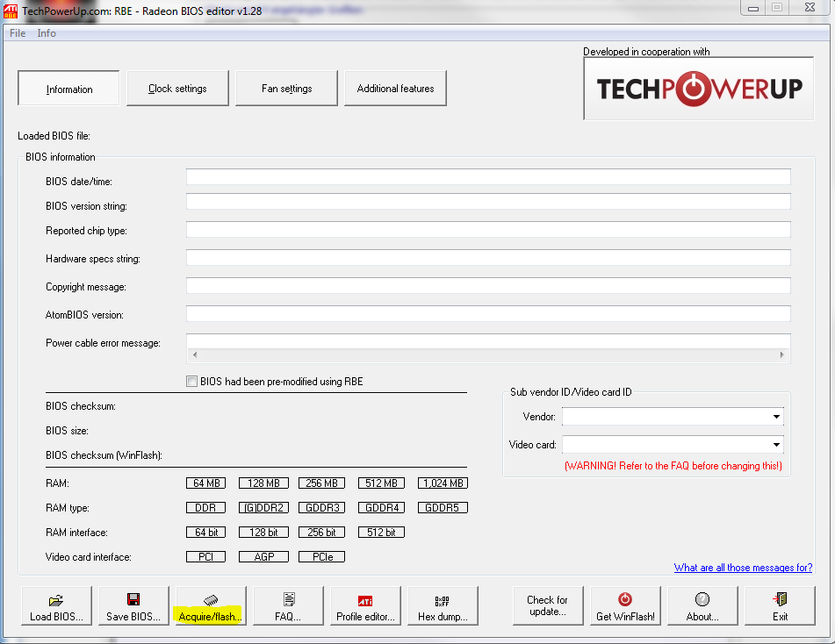The height and width of the screenshot is (644, 835).
Task: Open the Info menu
Action: tap(47, 33)
